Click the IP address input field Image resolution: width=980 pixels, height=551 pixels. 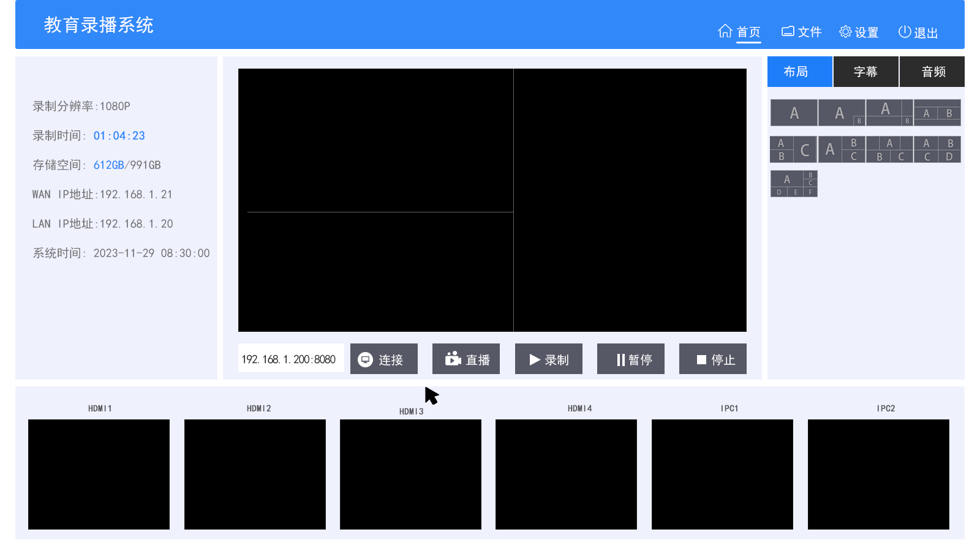(x=291, y=359)
